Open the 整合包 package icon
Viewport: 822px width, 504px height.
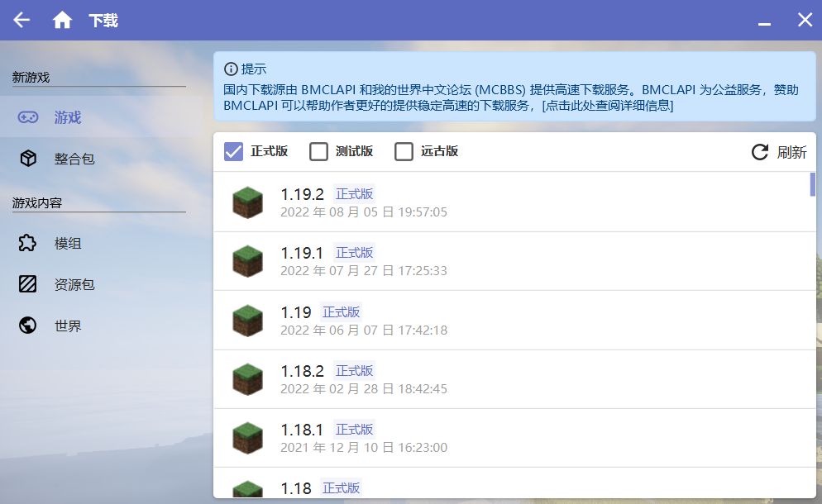(28, 158)
